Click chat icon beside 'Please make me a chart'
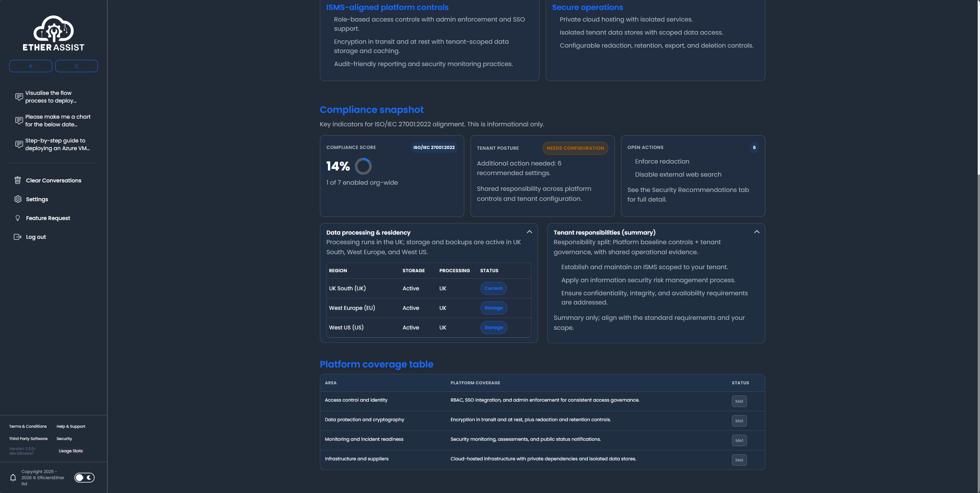Screen dimensions: 980x493 [x=19, y=121]
